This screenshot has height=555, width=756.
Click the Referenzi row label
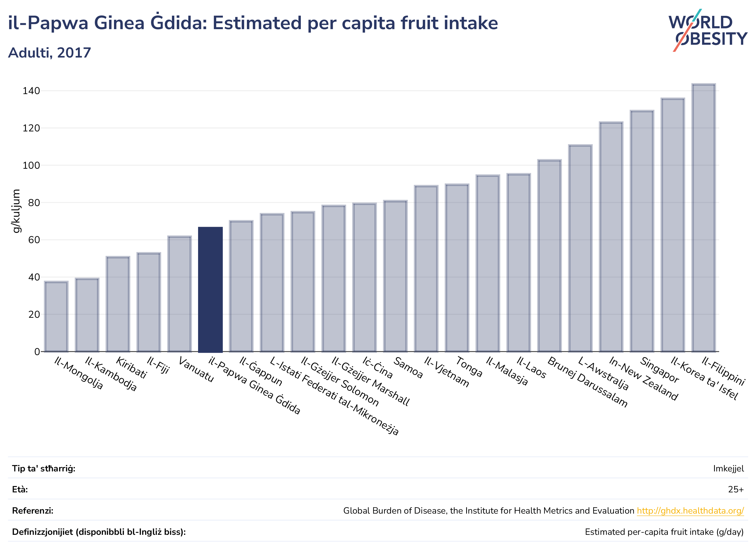[x=32, y=511]
